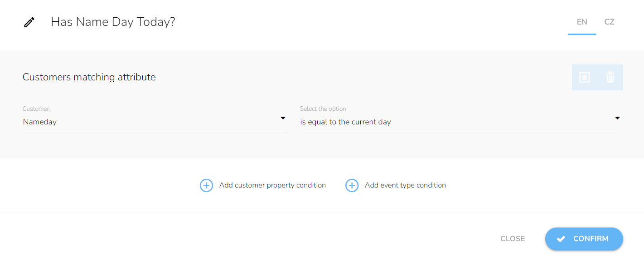
Task: Switch to the EN language tab
Action: point(582,22)
